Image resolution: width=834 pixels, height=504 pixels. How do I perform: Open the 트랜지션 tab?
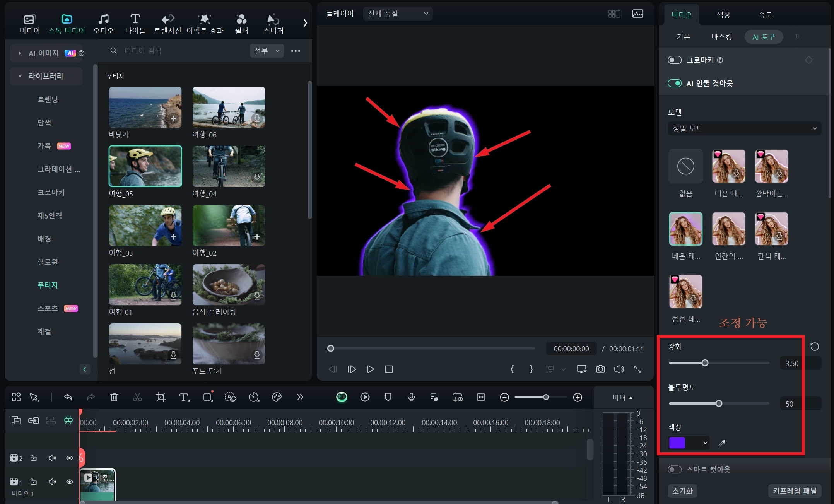[167, 24]
